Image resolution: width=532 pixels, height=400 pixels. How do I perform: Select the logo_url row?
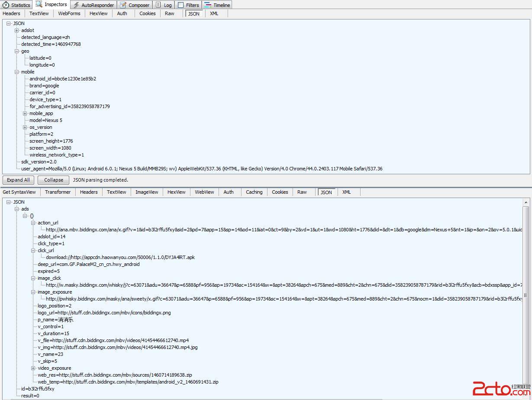coord(104,313)
